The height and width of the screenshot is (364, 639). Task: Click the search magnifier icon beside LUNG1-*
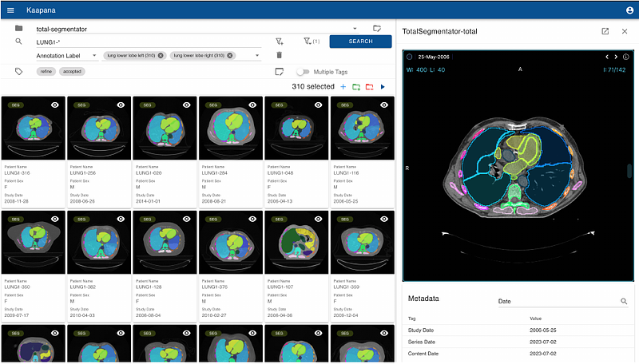click(18, 42)
